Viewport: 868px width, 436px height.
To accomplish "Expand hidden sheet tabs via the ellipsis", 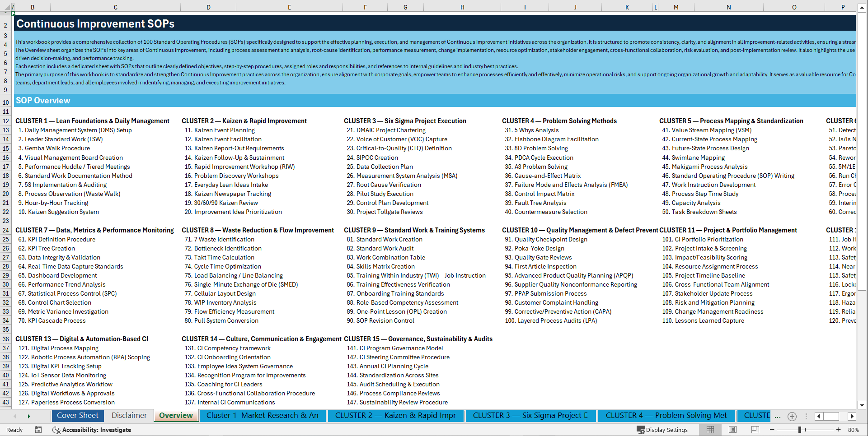I will (x=778, y=416).
